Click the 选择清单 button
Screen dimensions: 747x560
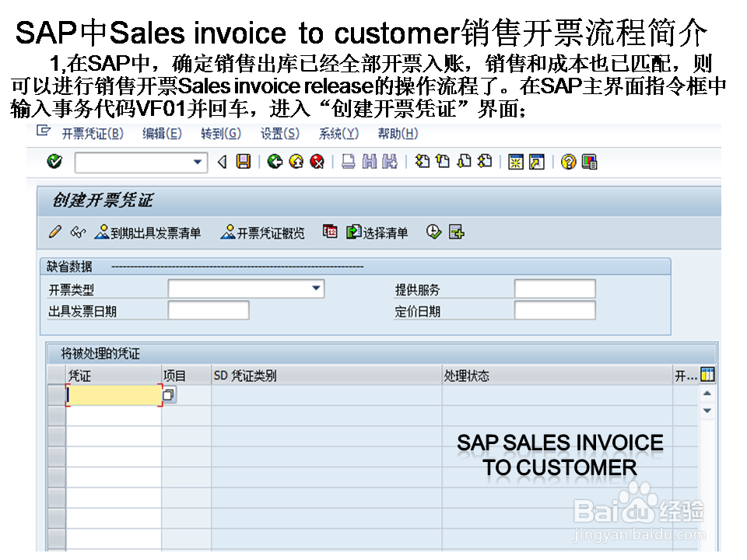point(377,233)
